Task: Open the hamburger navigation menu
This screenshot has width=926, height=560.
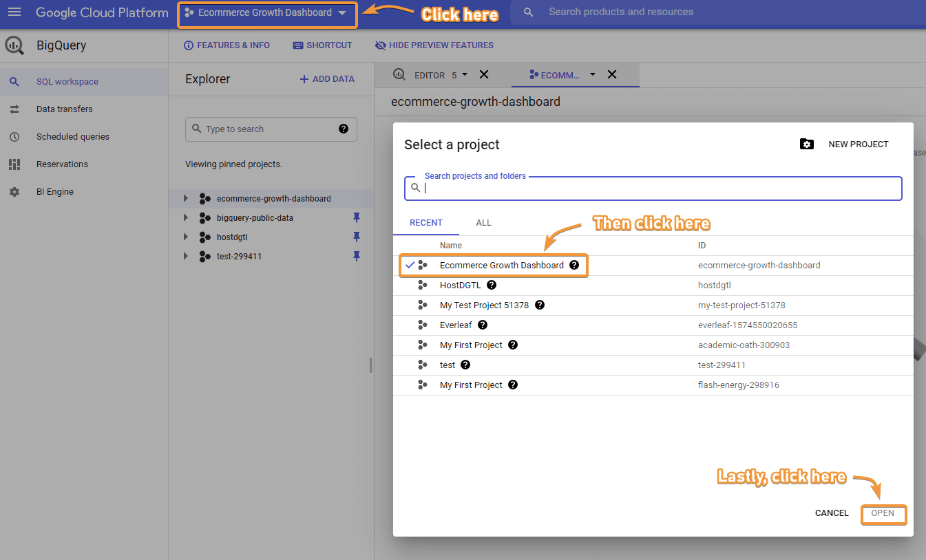Action: coord(14,12)
